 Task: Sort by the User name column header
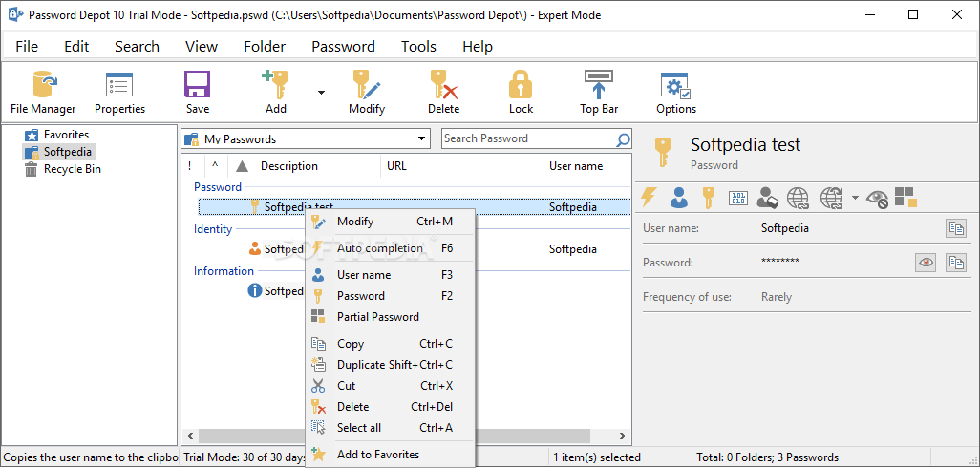pos(586,166)
